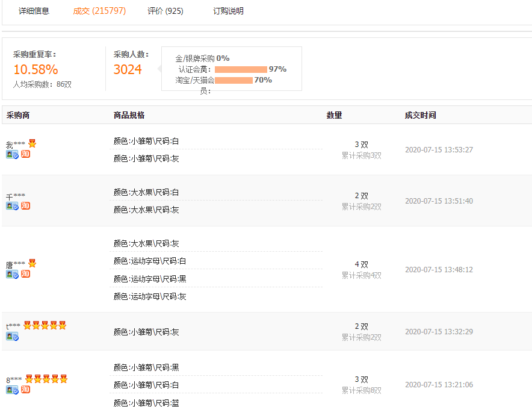Click the Taobao badge under buyer 唐***
The image size is (532, 418).
(26, 274)
